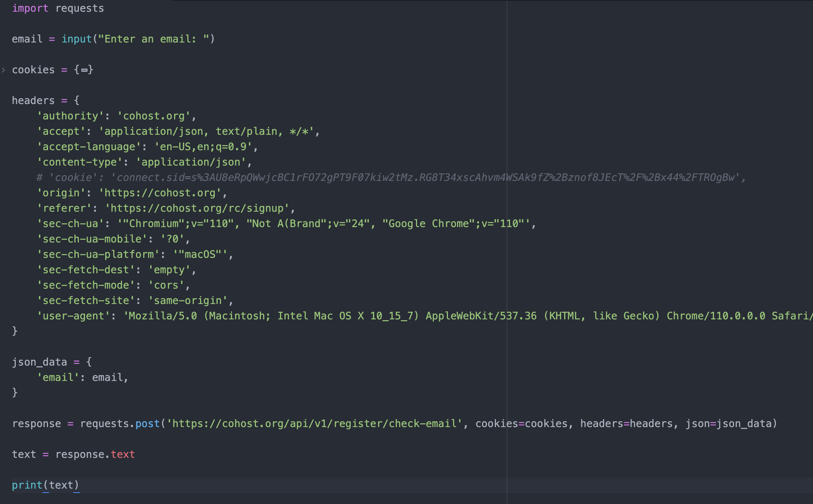Viewport: 813px width, 504px height.
Task: Expand the folded cookies gutter chevron
Action: pyautogui.click(x=4, y=70)
